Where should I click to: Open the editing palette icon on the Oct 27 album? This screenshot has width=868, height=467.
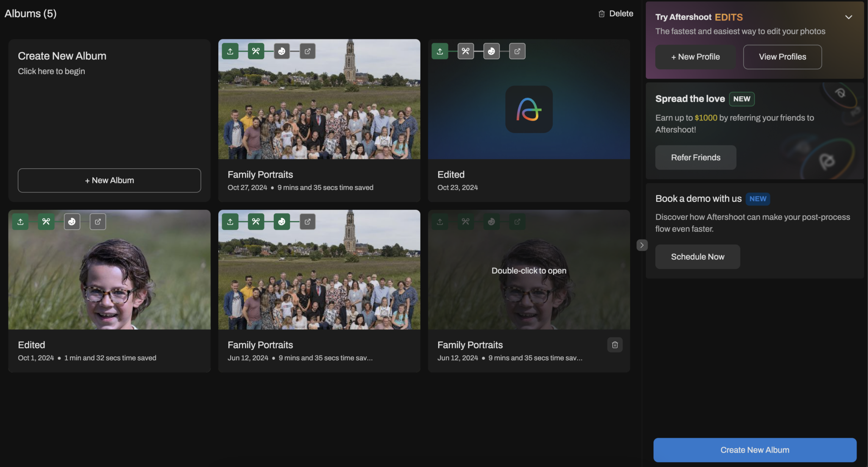pos(281,51)
